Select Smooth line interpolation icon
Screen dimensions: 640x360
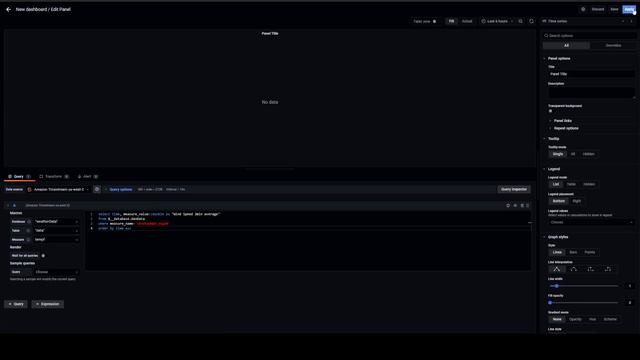tap(573, 269)
